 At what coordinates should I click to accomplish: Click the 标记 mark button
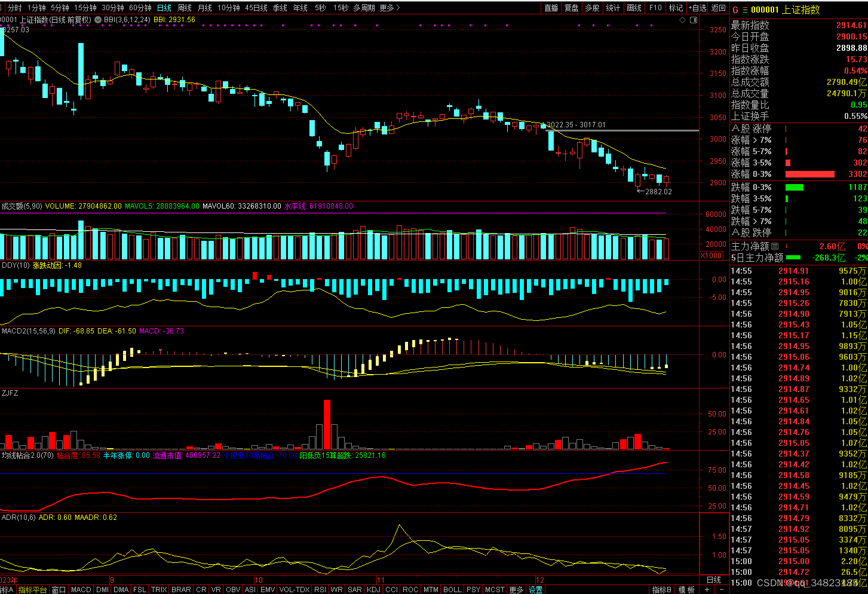point(676,8)
